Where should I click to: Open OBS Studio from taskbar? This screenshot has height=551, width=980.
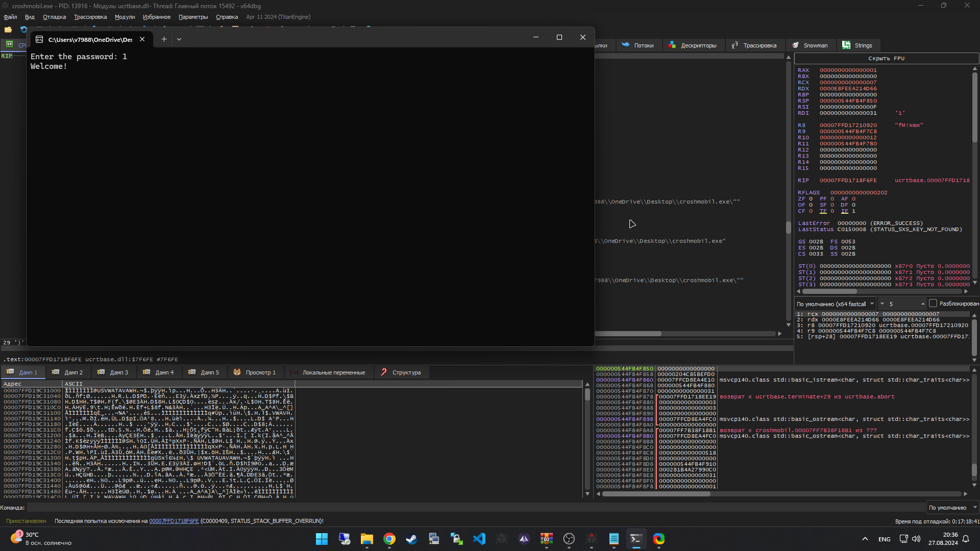coord(569,539)
